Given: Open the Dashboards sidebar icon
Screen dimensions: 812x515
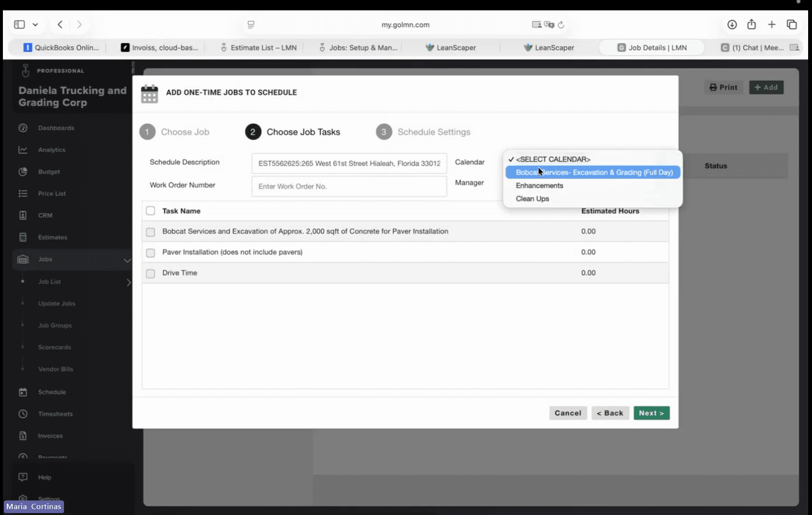Looking at the screenshot, I should (x=23, y=128).
